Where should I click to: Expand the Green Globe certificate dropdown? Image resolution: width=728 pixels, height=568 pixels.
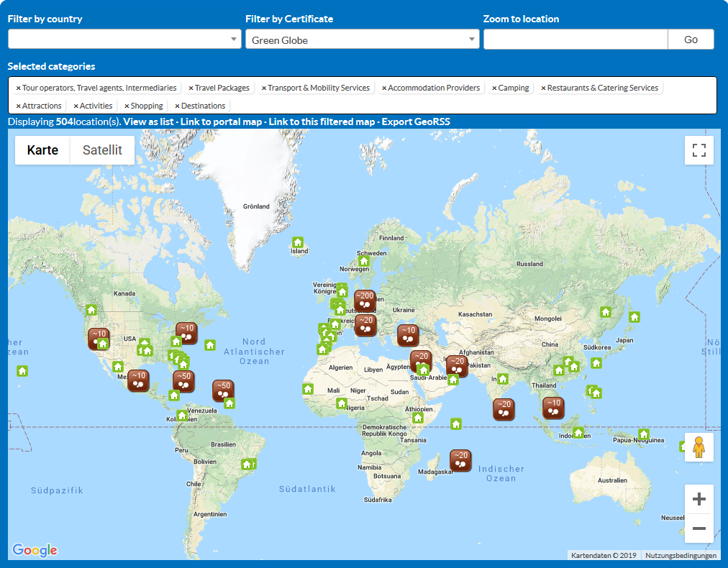point(362,40)
